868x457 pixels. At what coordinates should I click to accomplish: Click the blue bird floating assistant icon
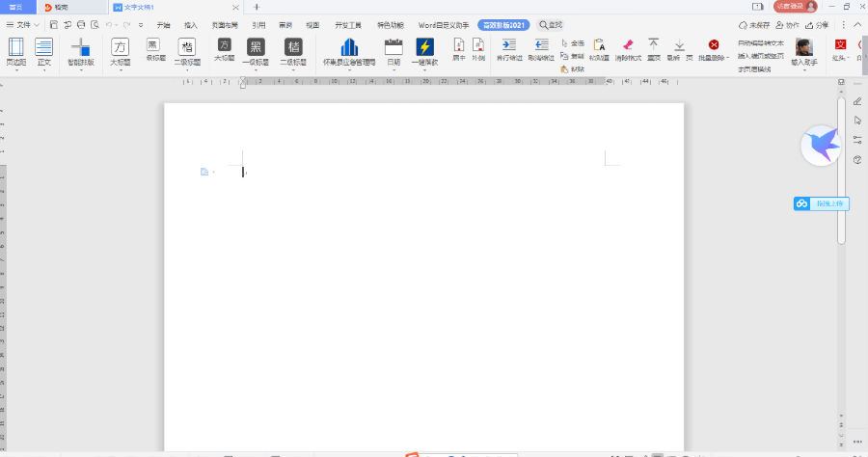click(x=821, y=146)
